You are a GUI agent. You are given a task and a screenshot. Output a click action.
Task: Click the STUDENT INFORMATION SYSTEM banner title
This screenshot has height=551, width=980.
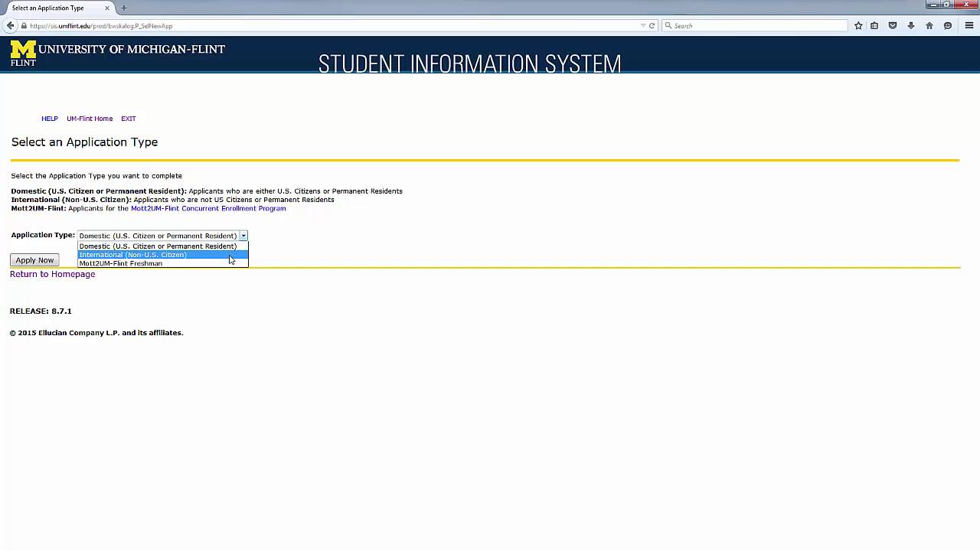pos(469,64)
